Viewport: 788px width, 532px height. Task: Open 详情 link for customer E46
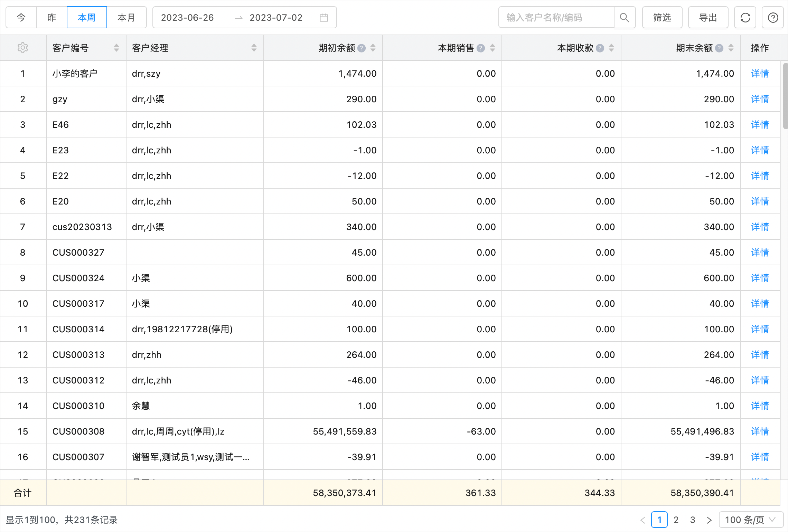click(760, 125)
